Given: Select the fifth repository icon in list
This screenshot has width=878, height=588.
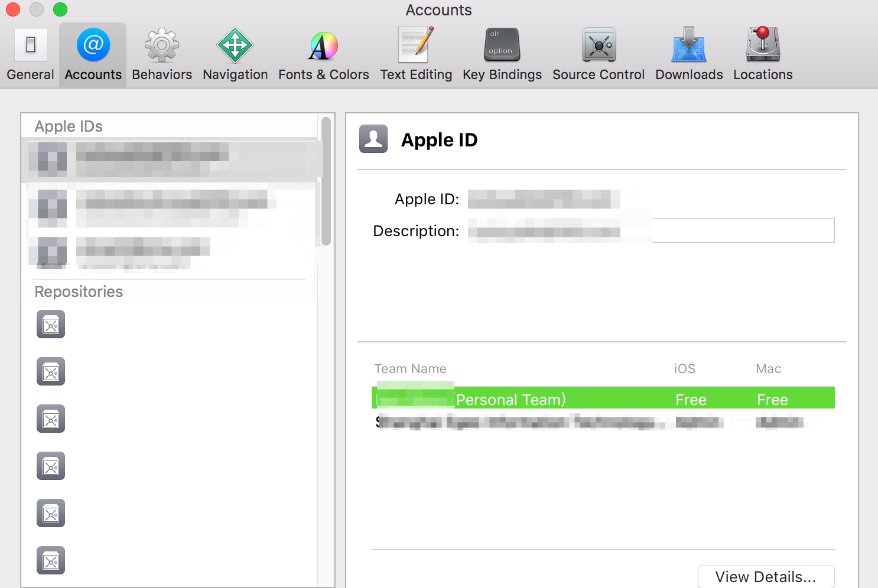Looking at the screenshot, I should point(51,514).
